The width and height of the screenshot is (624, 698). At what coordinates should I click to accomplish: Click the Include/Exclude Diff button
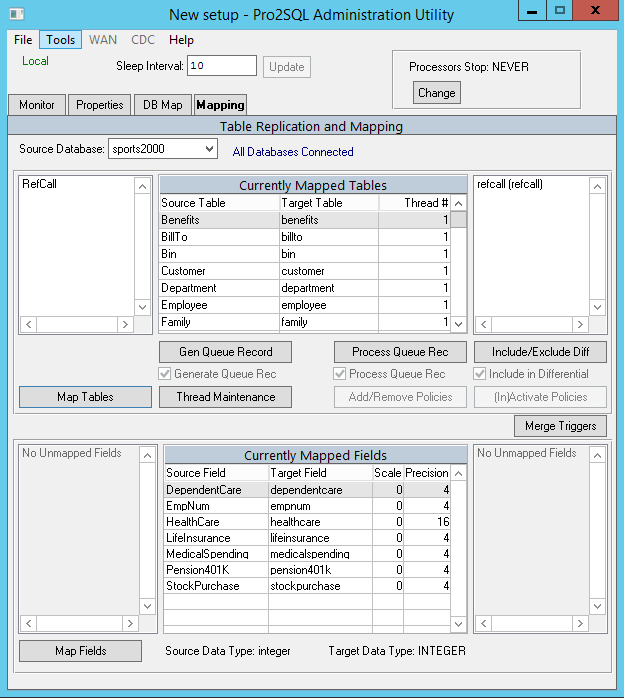540,352
